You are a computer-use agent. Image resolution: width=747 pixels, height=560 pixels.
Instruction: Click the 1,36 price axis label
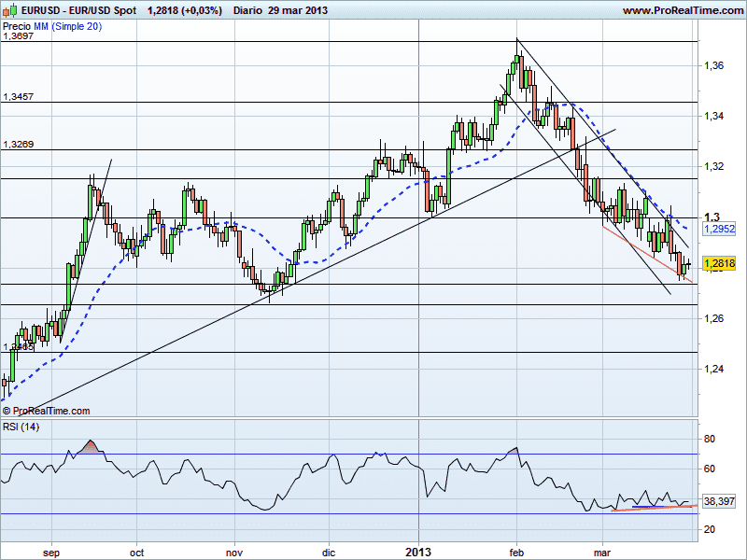point(713,65)
